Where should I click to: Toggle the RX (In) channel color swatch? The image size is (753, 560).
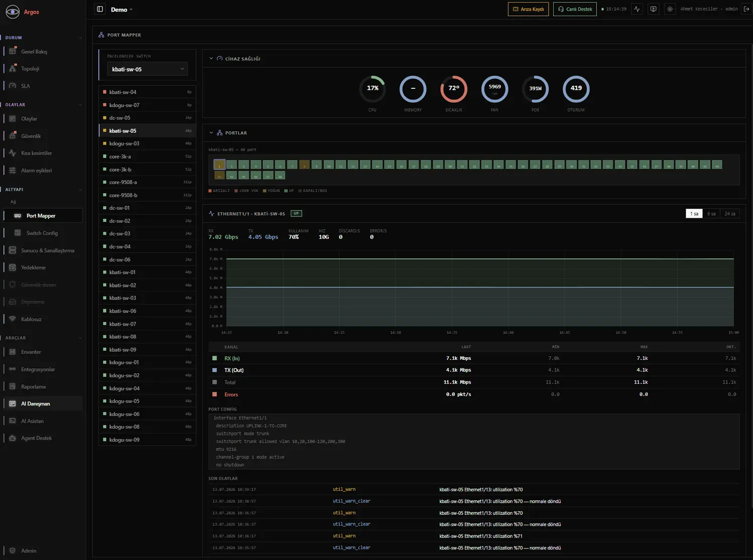215,358
